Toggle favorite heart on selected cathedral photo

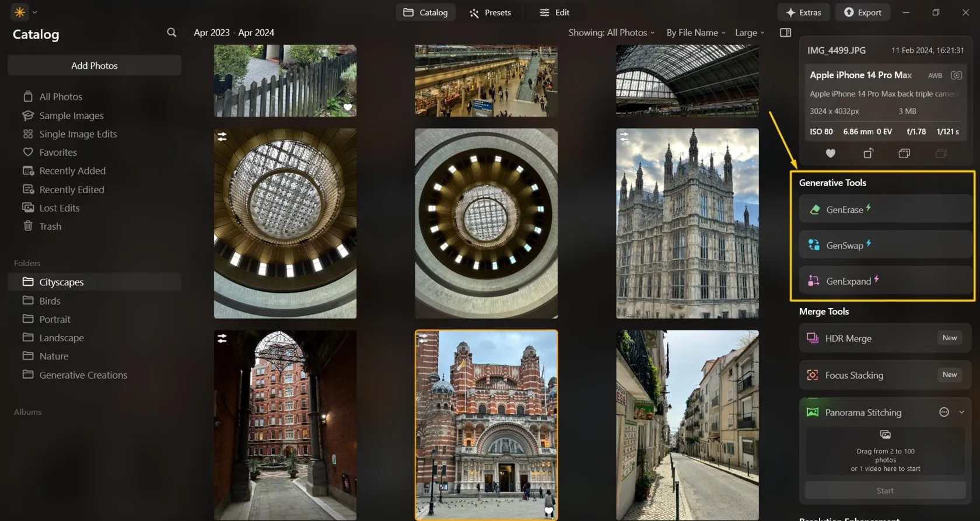[548, 511]
